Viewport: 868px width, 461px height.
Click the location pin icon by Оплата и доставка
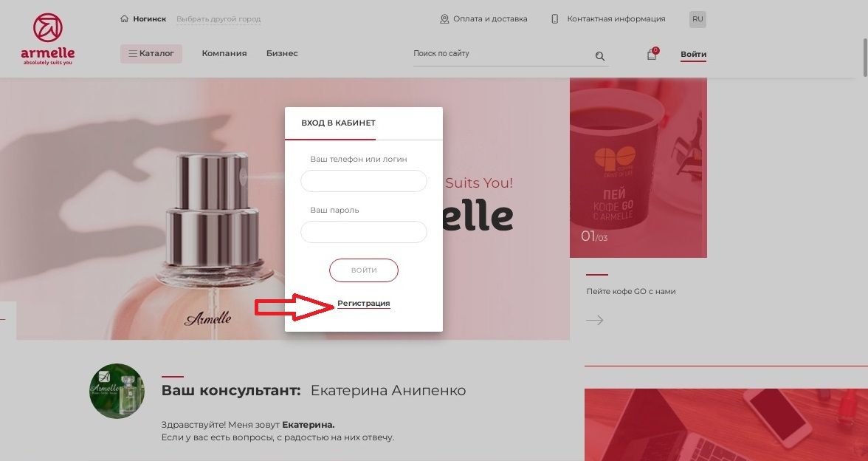(444, 19)
